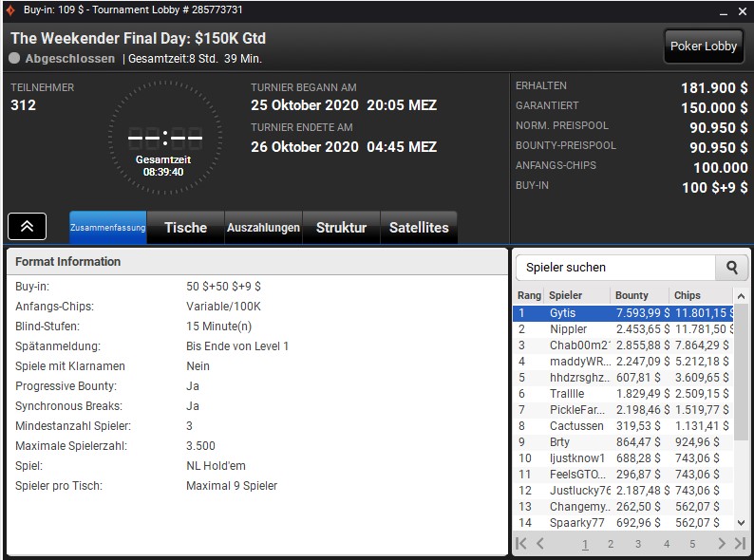Image resolution: width=754 pixels, height=560 pixels.
Task: Open the Poker Lobby
Action: click(704, 47)
